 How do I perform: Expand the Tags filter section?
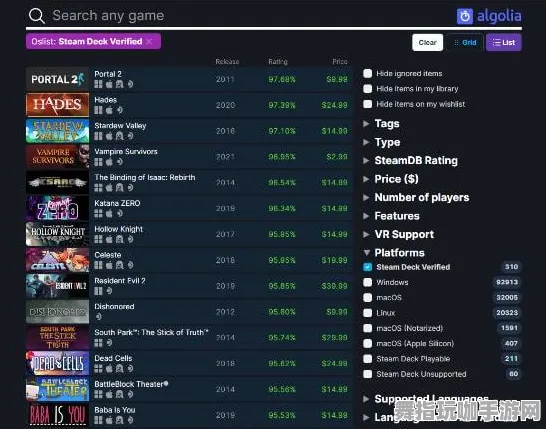[x=381, y=124]
